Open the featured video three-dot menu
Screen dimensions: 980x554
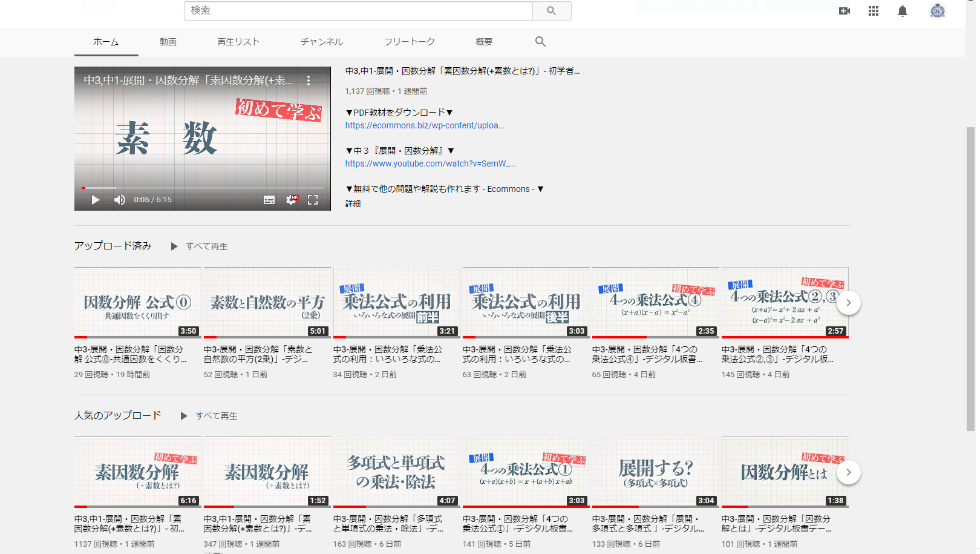(309, 80)
